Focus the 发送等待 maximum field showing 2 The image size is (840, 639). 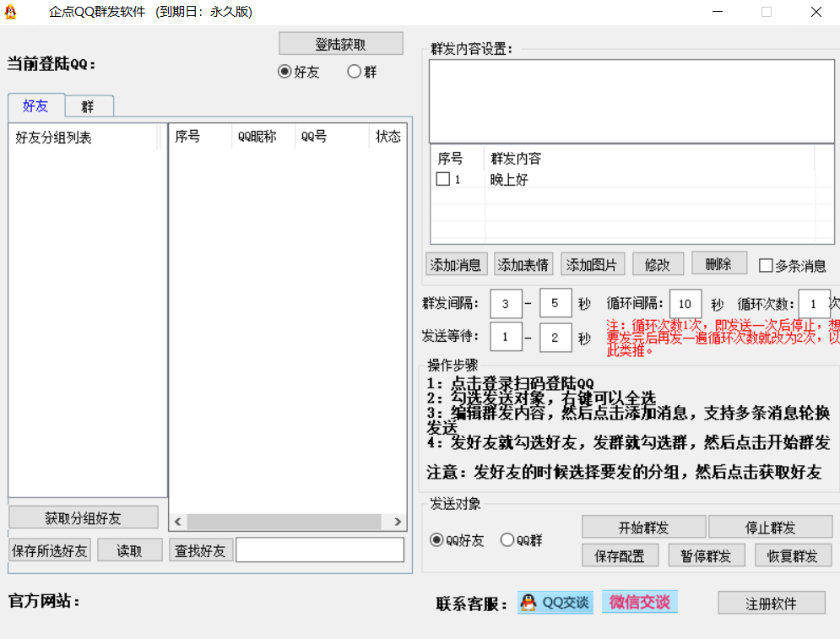[x=555, y=338]
